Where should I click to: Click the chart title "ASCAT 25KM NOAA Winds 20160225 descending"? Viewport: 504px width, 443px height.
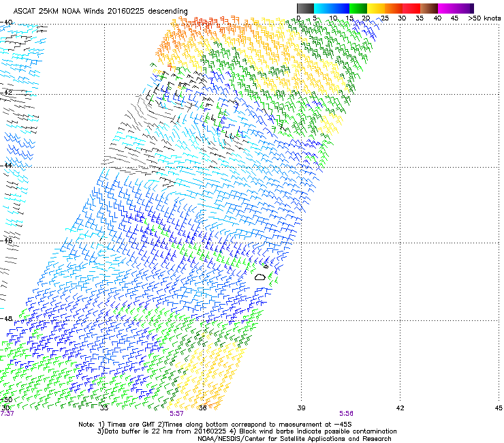[x=100, y=11]
